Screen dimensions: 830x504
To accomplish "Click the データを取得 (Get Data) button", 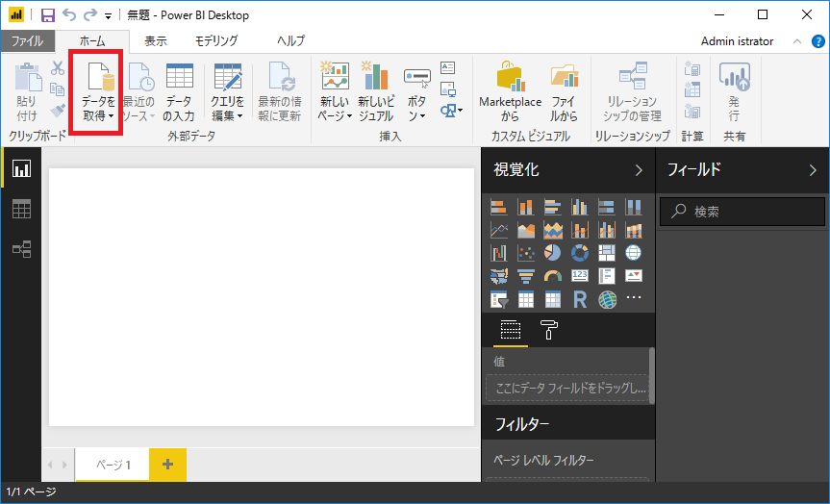I will [98, 91].
